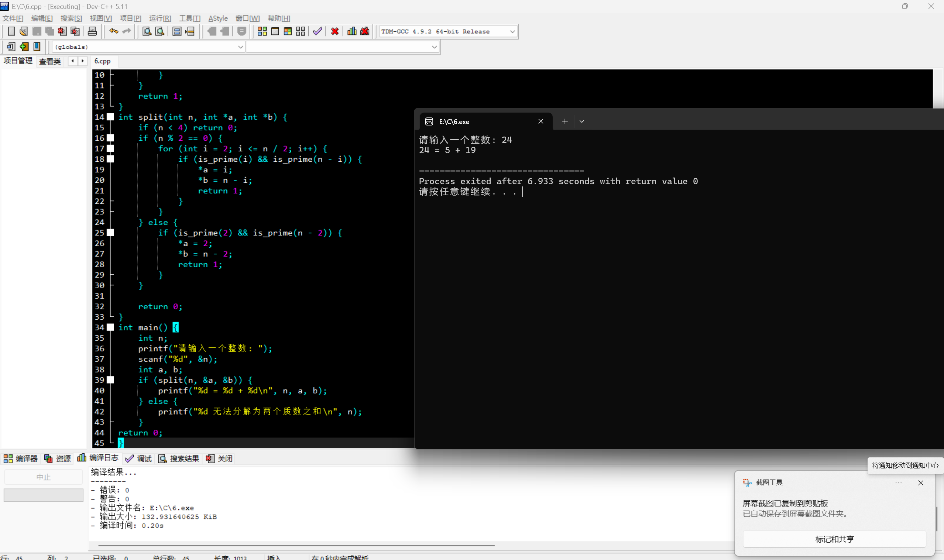Click the green plus Insert icon

24,47
